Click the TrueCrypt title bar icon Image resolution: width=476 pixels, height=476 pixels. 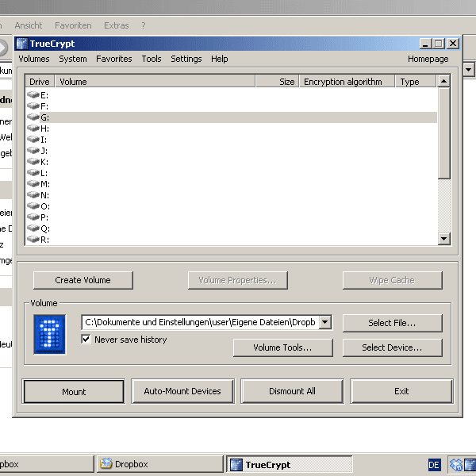coord(22,44)
